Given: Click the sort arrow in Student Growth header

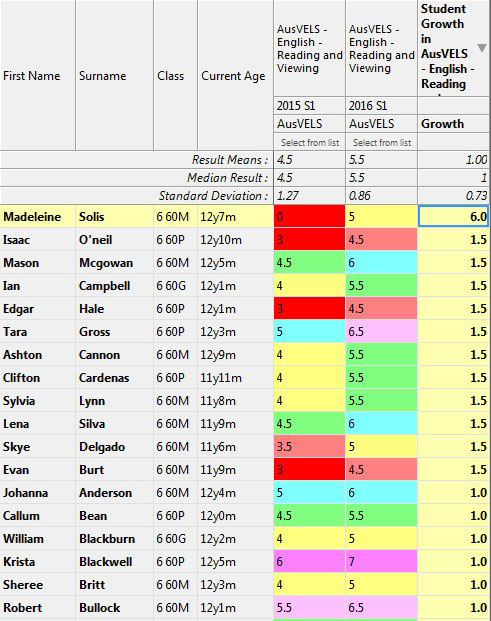Looking at the screenshot, I should click(481, 48).
